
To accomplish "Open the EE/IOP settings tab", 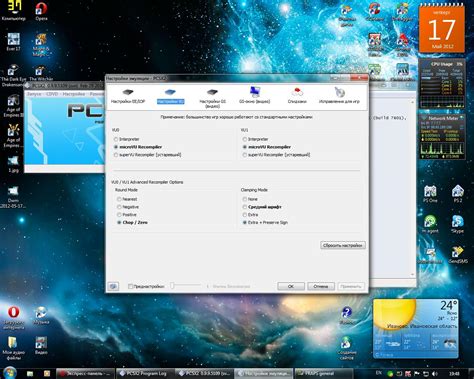I will click(x=128, y=96).
